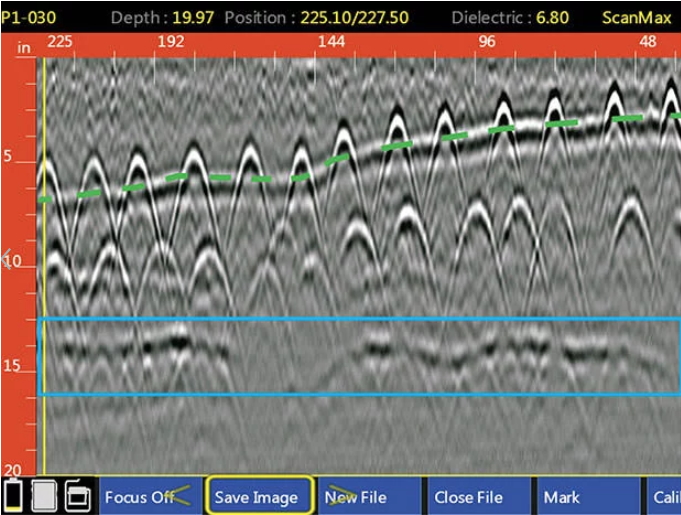Toggle the Focus Off button
The width and height of the screenshot is (681, 515).
pos(151,496)
